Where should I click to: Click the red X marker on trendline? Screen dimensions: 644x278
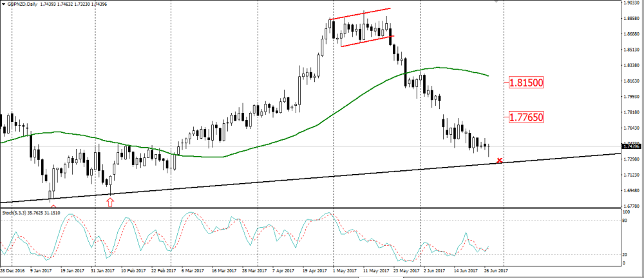pyautogui.click(x=499, y=160)
